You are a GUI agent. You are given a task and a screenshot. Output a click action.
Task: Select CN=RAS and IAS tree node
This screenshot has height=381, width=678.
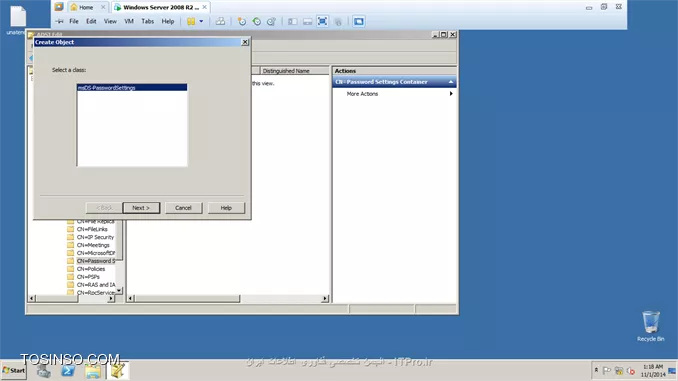[x=96, y=285]
